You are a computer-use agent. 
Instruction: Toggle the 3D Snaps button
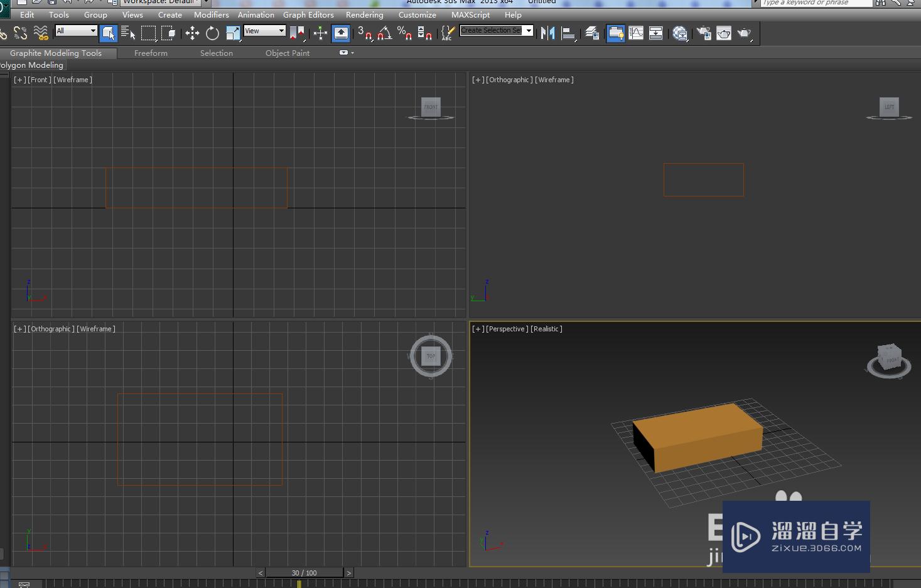[x=364, y=33]
